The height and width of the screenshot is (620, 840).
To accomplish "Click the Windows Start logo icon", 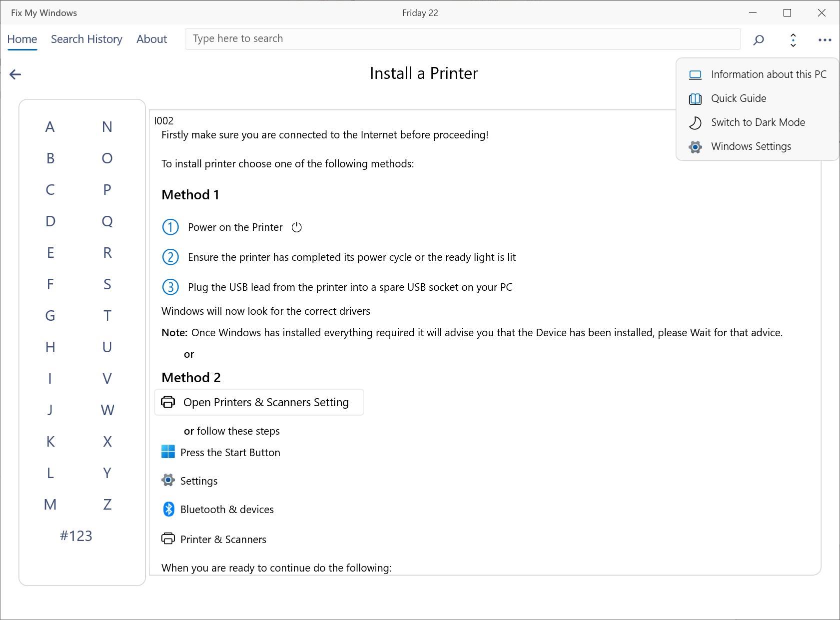I will 168,452.
